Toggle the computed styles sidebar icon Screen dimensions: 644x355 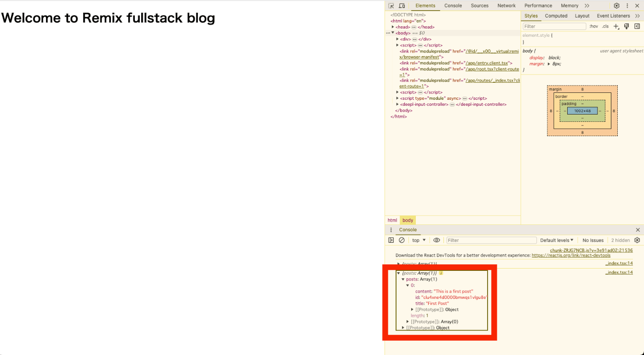(x=637, y=26)
